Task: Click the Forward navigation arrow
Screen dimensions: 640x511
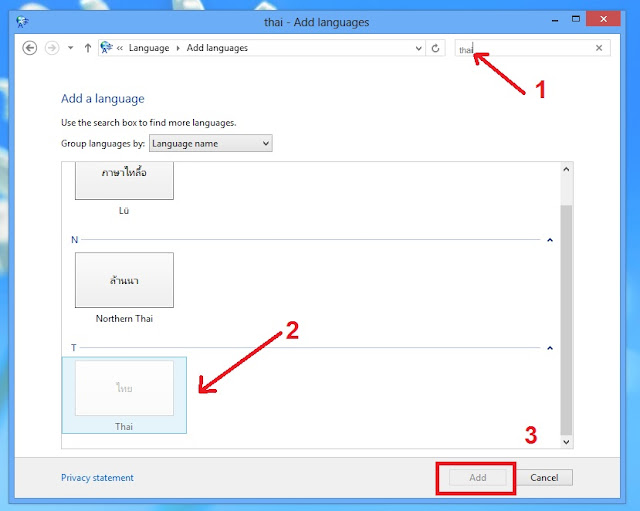Action: coord(51,48)
